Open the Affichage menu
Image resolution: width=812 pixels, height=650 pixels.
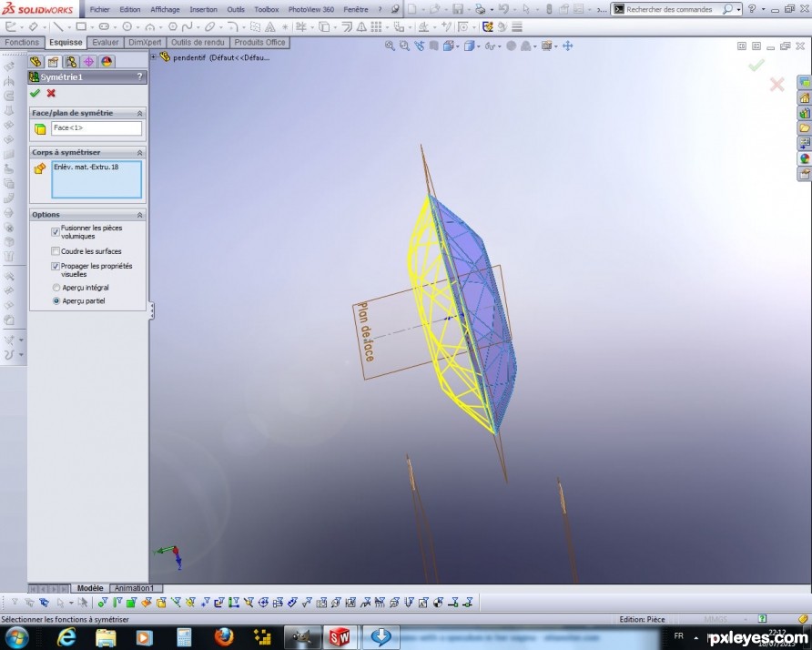coord(165,9)
